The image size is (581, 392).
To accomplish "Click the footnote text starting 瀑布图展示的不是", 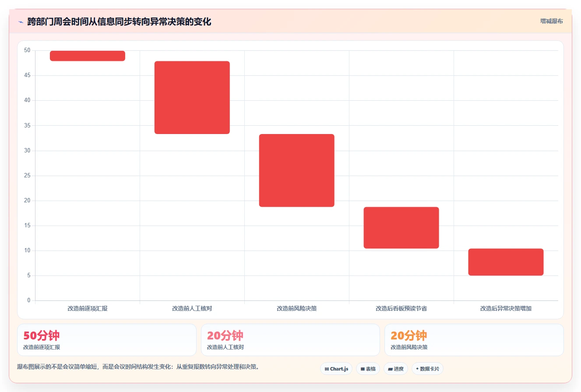I will point(139,367).
